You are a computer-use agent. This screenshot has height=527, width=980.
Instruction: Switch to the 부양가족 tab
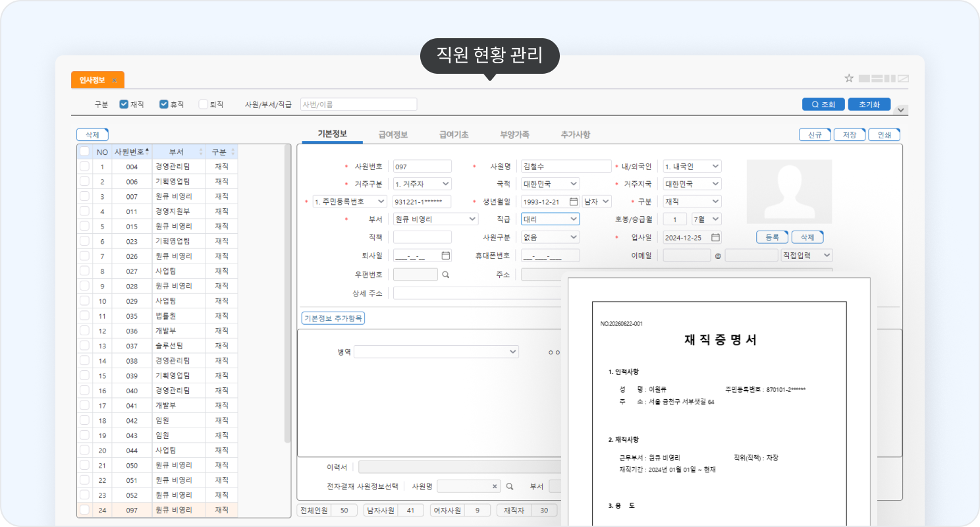coord(514,134)
